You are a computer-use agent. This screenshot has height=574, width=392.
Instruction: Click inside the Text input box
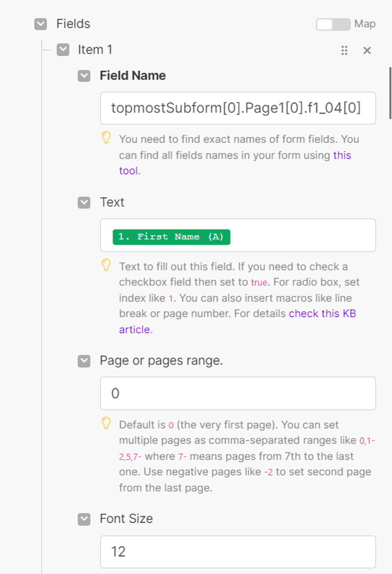coord(303,235)
